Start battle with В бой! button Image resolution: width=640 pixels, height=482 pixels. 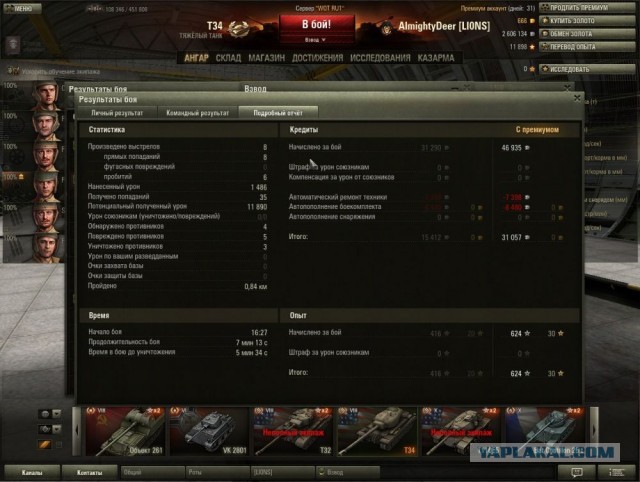click(317, 25)
